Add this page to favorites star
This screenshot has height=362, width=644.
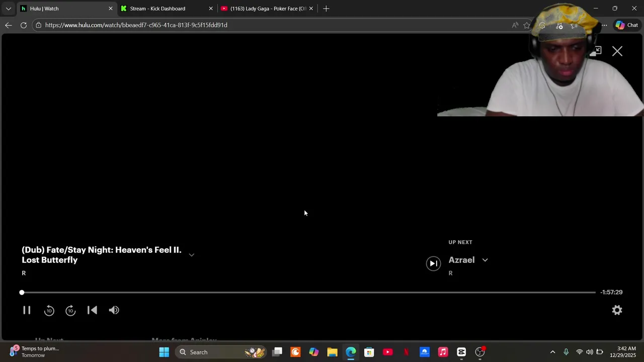pos(527,25)
